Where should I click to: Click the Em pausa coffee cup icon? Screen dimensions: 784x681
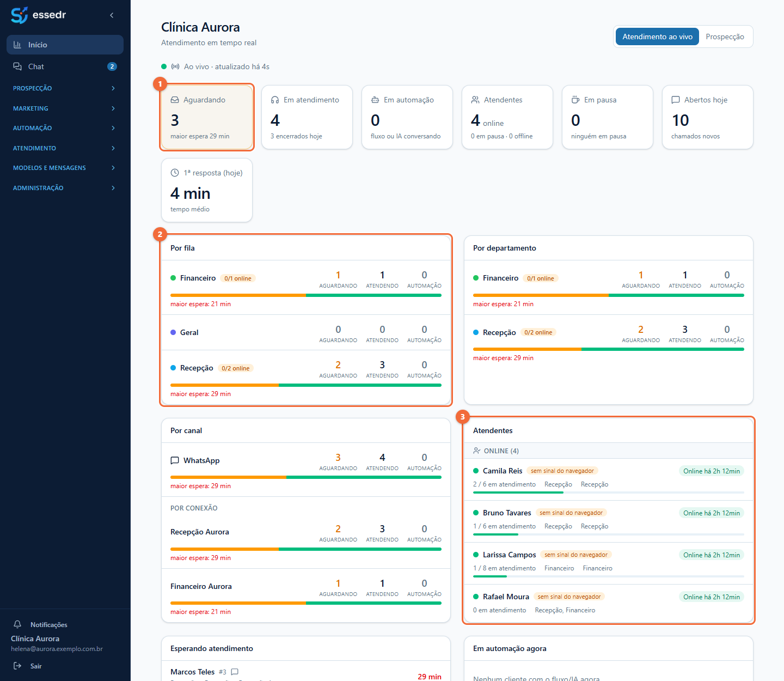575,100
